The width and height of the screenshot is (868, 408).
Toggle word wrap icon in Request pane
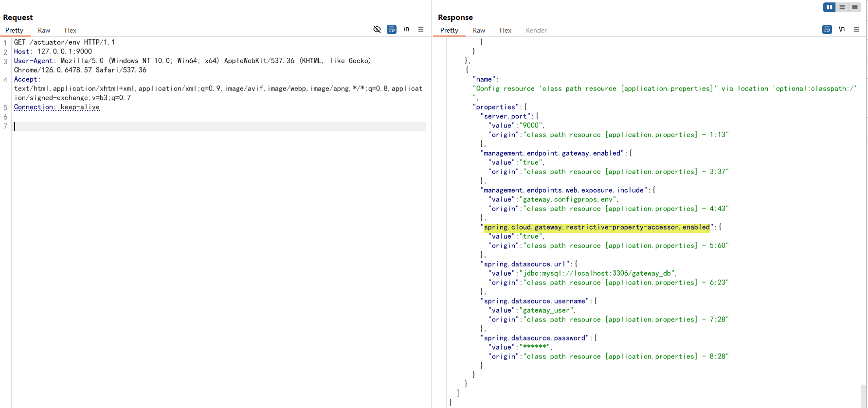point(391,29)
